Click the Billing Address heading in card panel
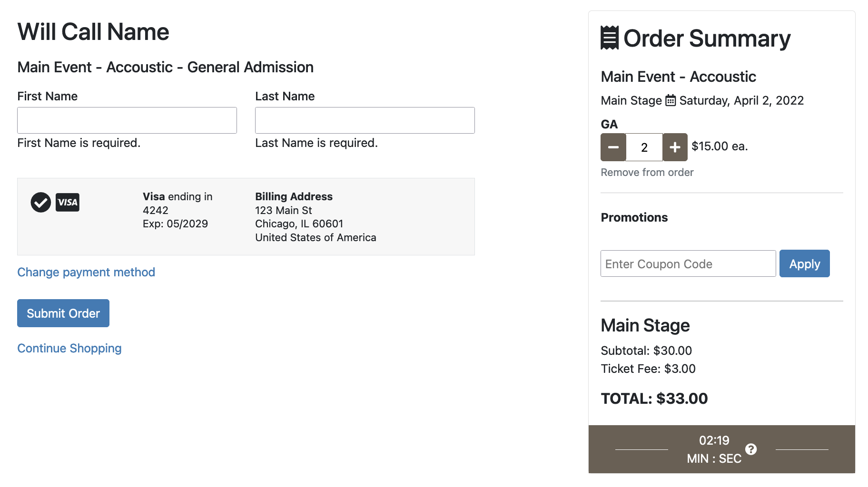This screenshot has height=487, width=868. point(294,196)
